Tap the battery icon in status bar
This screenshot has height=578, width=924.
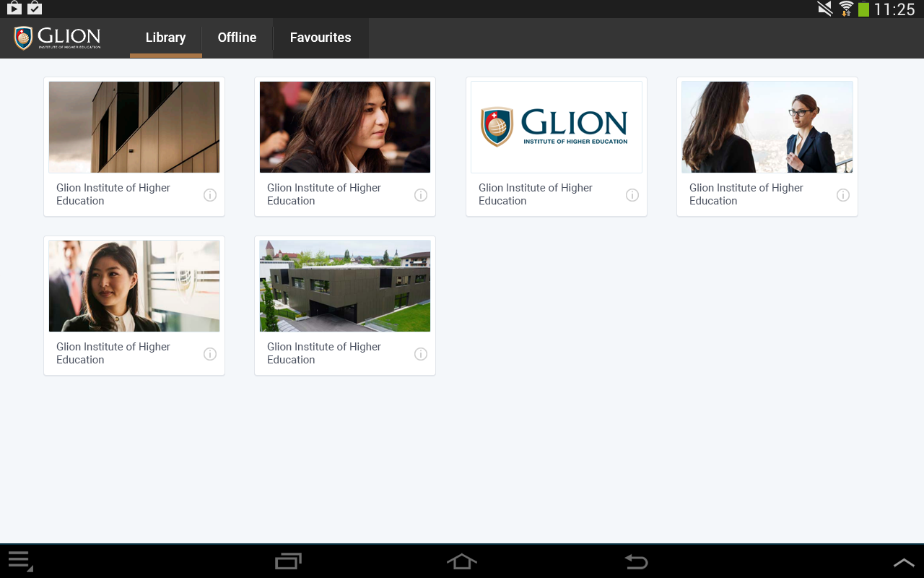point(863,9)
